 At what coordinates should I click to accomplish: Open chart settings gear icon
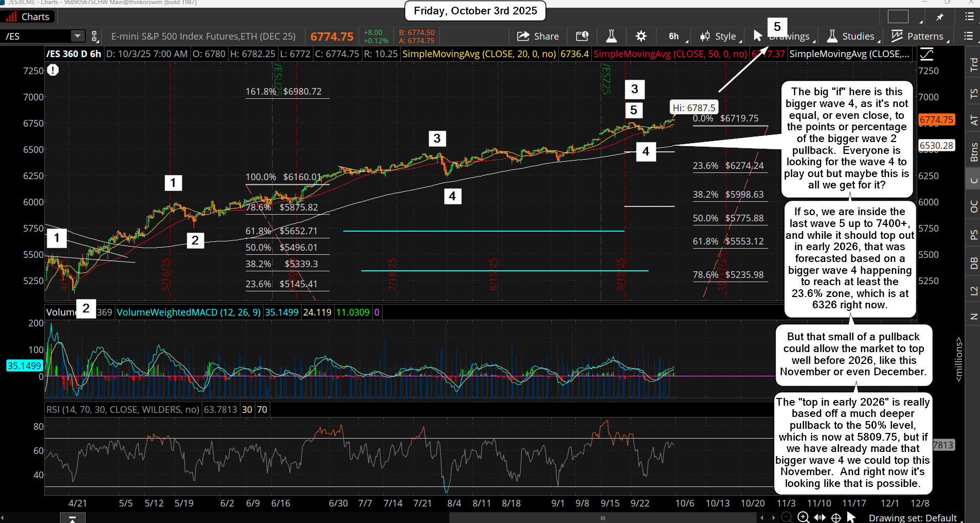point(641,36)
